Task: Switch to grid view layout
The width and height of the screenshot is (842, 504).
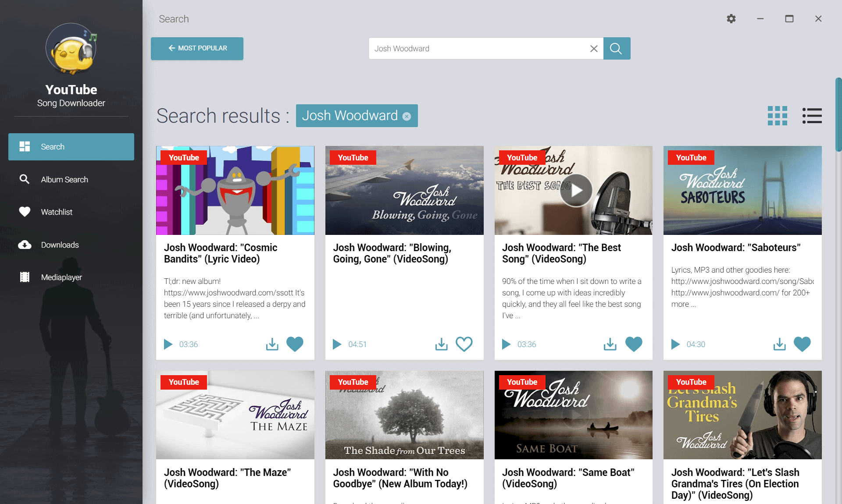Action: click(x=778, y=115)
